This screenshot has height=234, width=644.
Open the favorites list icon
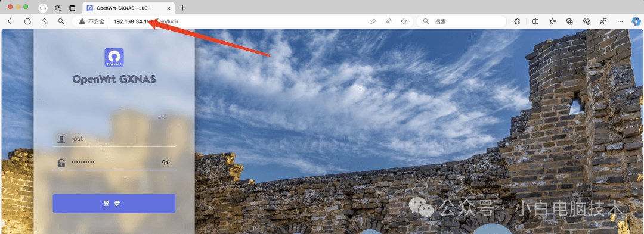pyautogui.click(x=553, y=21)
